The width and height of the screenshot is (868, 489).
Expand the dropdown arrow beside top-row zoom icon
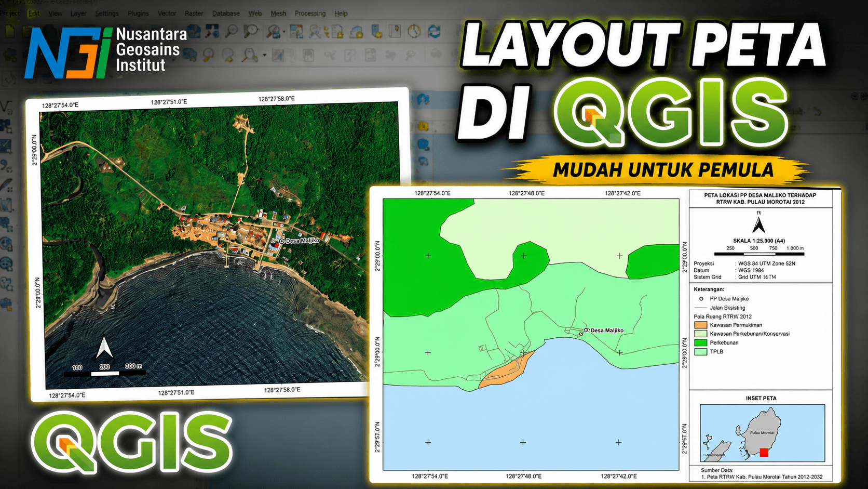pos(284,33)
